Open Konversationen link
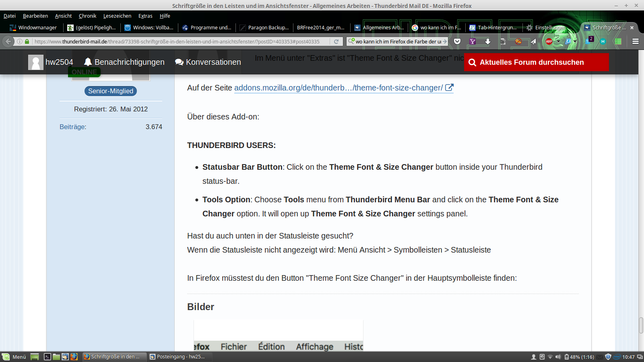 click(x=208, y=62)
